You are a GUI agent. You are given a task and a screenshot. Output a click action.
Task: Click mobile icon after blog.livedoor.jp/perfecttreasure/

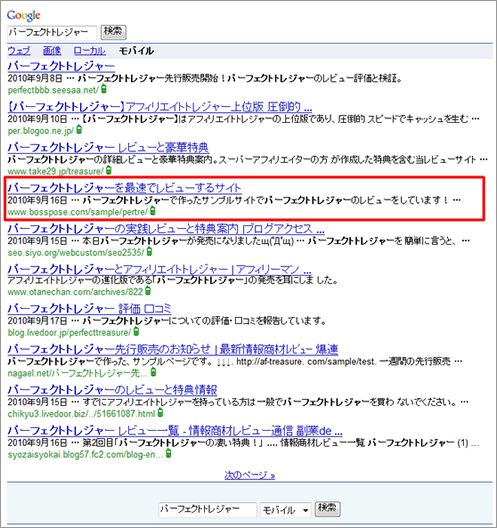[136, 332]
